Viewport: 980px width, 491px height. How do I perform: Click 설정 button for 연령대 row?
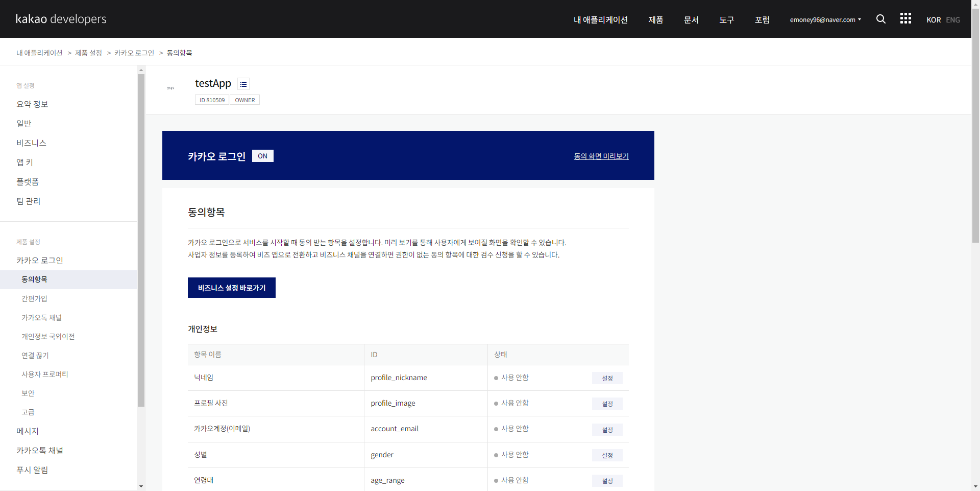[x=607, y=481]
